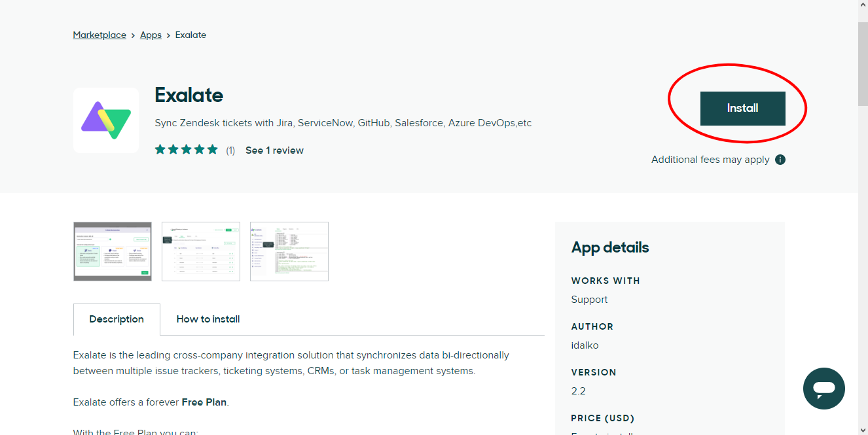Image resolution: width=868 pixels, height=435 pixels.
Task: Click the App details heading
Action: point(610,247)
